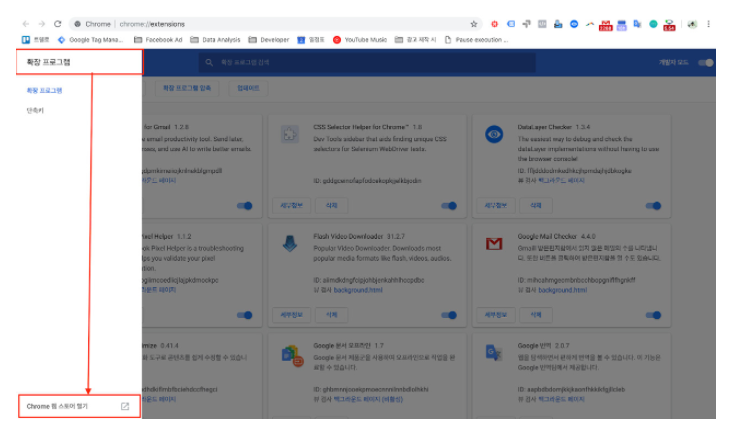Click the Google 문서 오프라인 card icon
Image resolution: width=745 pixels, height=448 pixels.
tap(292, 355)
